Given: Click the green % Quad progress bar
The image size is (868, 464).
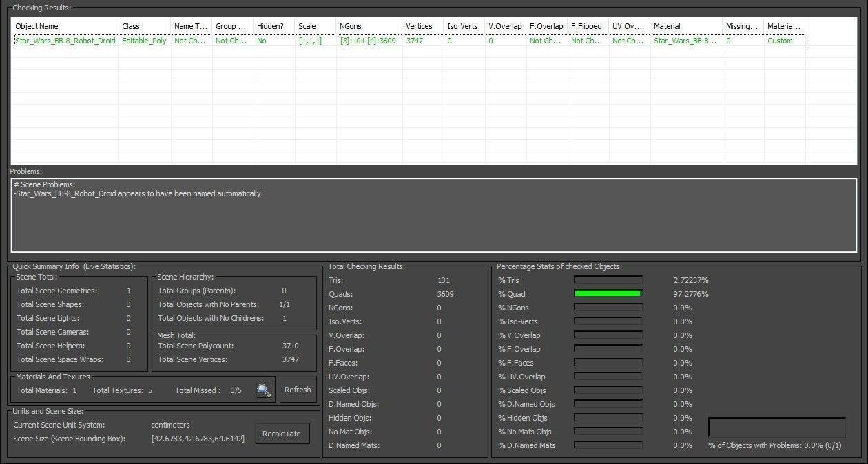Looking at the screenshot, I should [608, 294].
